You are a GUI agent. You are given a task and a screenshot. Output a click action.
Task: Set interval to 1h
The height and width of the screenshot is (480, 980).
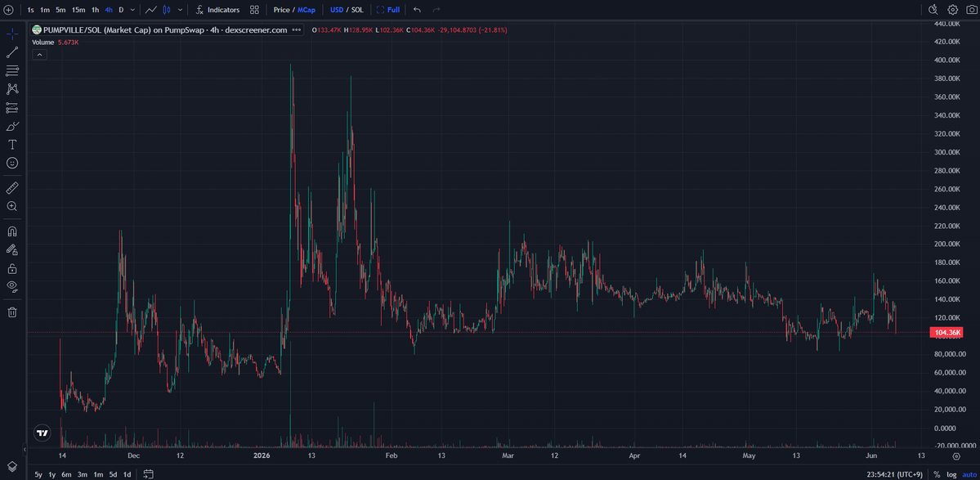pyautogui.click(x=95, y=10)
